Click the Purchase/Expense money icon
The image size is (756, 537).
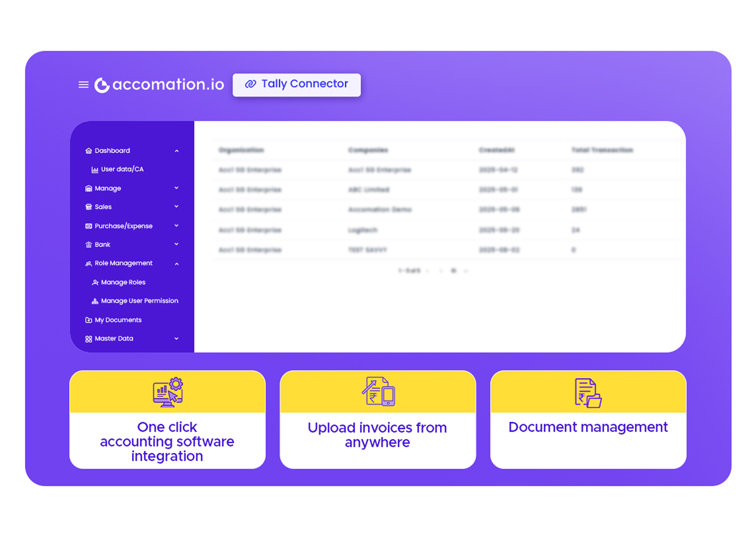[x=89, y=226]
